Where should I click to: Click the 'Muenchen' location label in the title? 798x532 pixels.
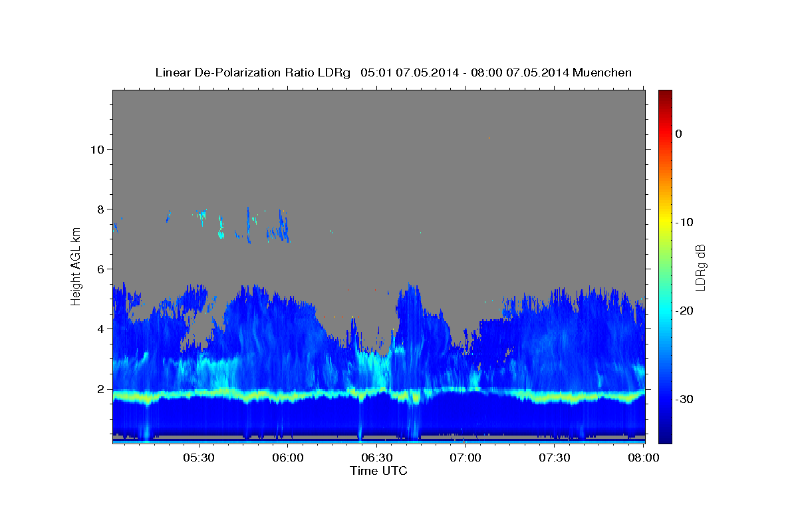(x=602, y=72)
